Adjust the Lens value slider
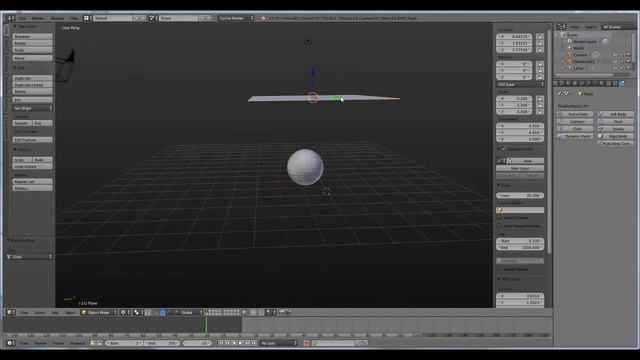 point(520,196)
